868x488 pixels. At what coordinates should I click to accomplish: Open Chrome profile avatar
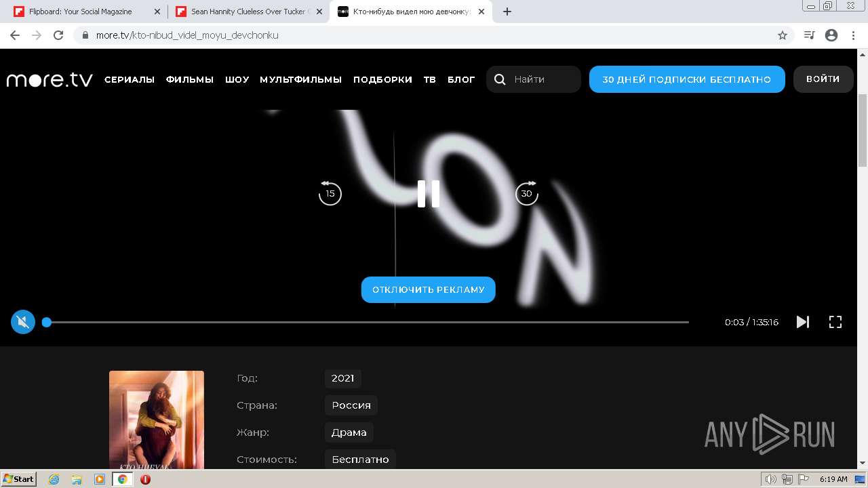tap(831, 35)
